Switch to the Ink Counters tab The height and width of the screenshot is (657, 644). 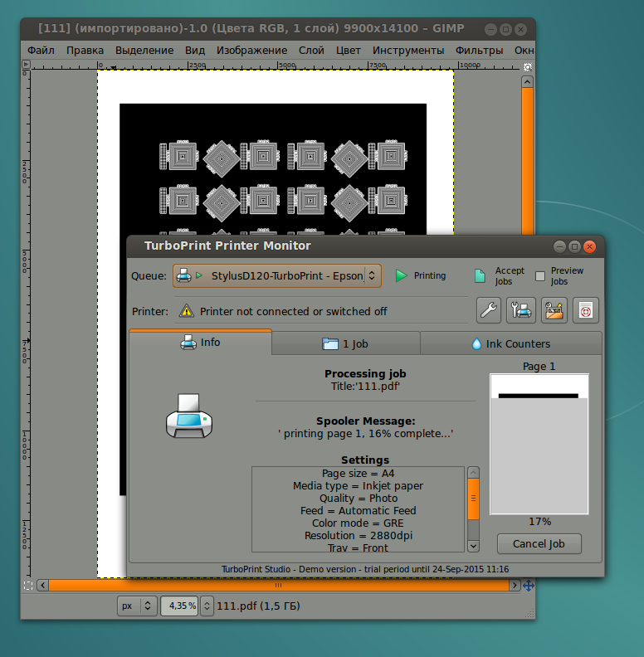pyautogui.click(x=510, y=344)
